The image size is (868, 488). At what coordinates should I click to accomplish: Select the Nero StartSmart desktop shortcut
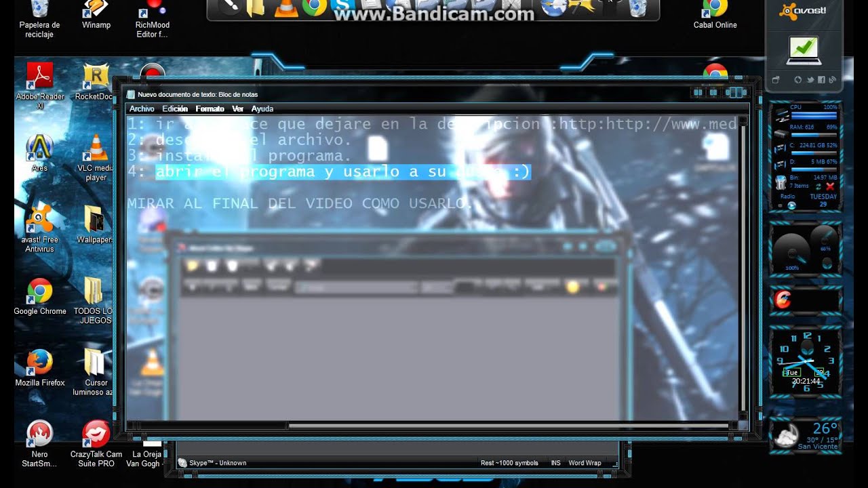pos(39,444)
